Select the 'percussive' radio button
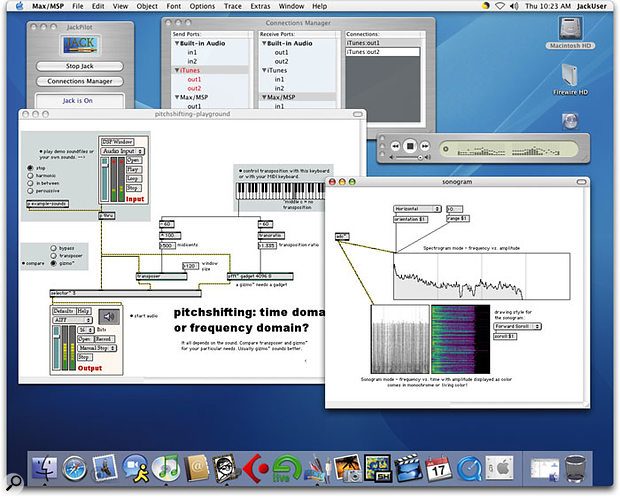 click(x=30, y=191)
